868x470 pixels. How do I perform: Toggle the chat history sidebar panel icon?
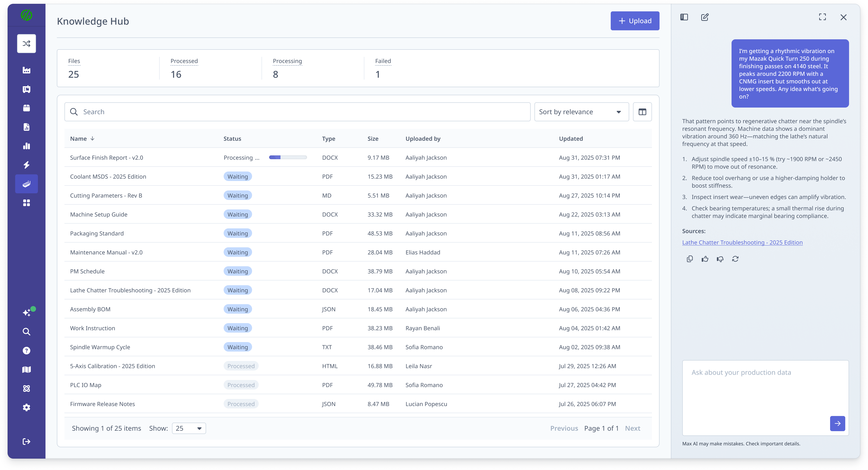[x=684, y=17]
